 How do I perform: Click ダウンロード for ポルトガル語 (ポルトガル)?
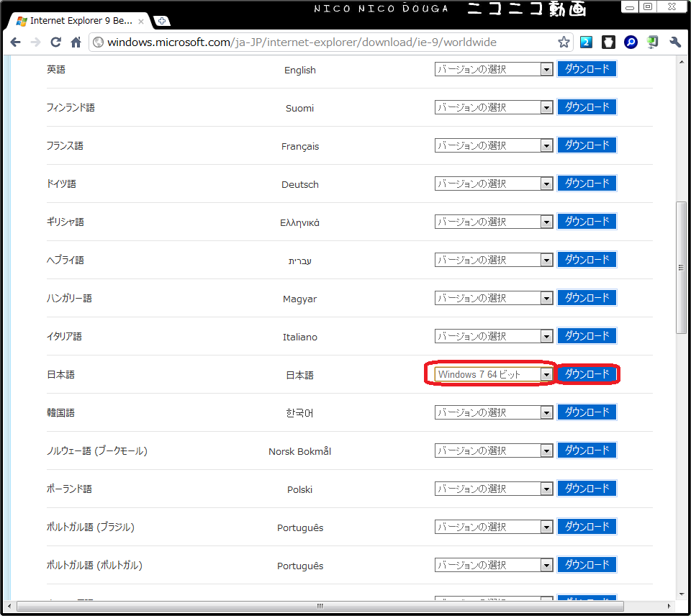587,564
